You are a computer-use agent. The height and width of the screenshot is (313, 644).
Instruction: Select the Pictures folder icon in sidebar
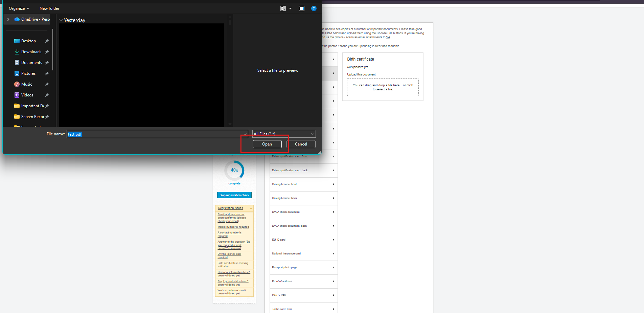(x=17, y=73)
